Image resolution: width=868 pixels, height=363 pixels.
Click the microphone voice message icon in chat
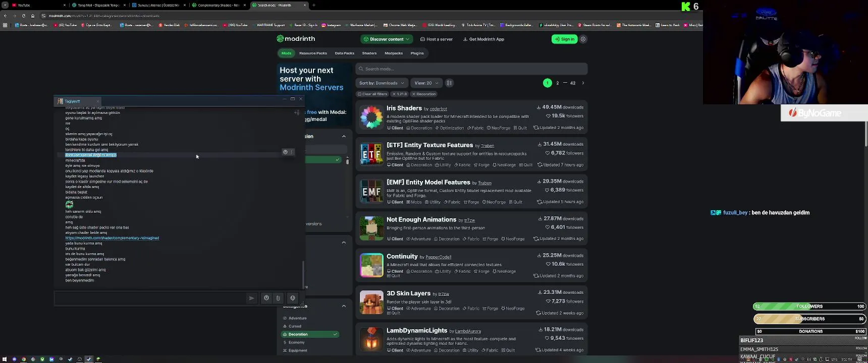[x=292, y=298]
